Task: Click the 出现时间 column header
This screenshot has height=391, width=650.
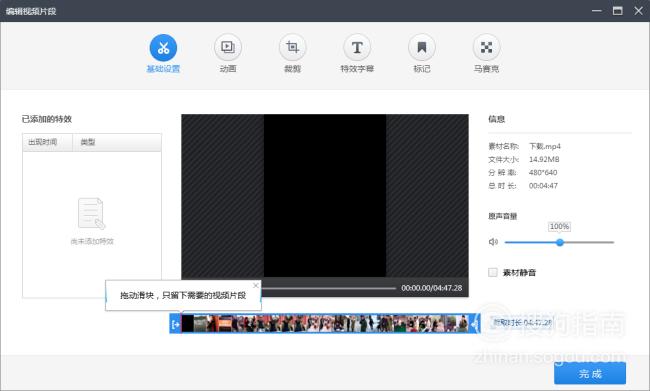Action: 48,142
